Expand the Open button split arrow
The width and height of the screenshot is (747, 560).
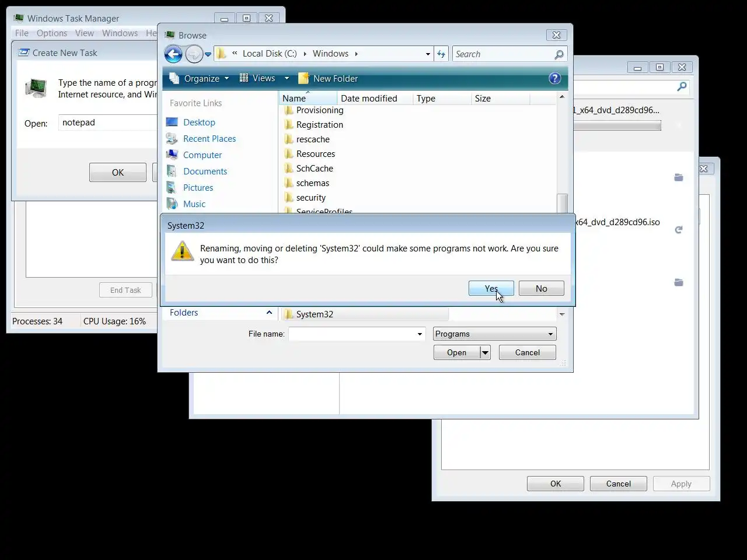[485, 352]
